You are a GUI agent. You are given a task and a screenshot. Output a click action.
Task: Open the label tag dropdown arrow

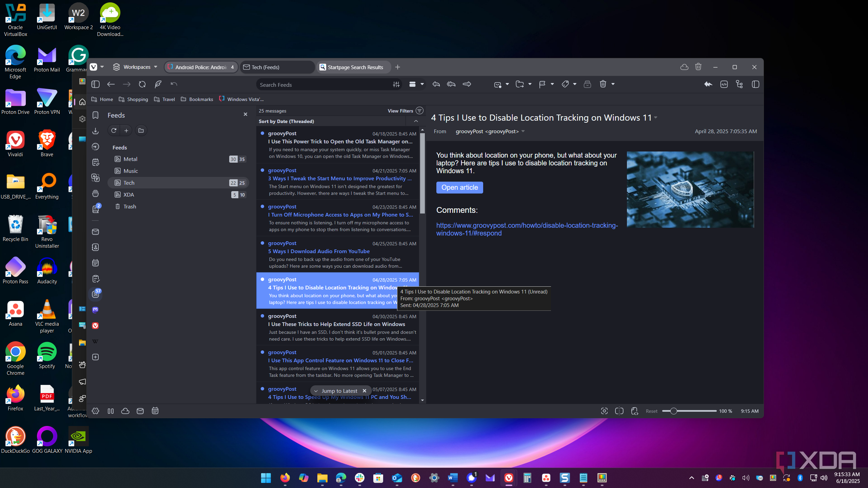pyautogui.click(x=575, y=84)
